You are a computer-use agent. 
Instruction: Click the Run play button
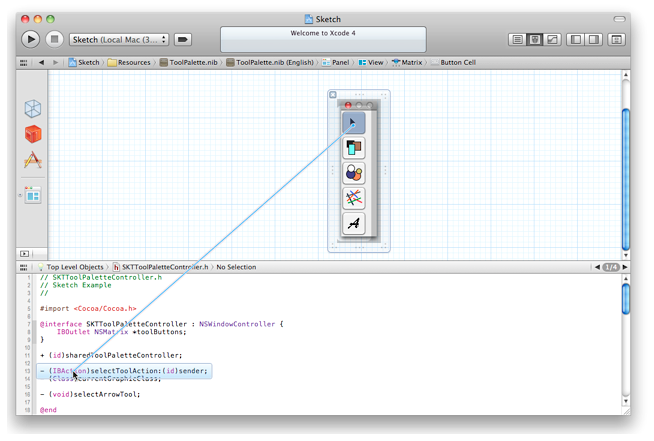[30, 39]
